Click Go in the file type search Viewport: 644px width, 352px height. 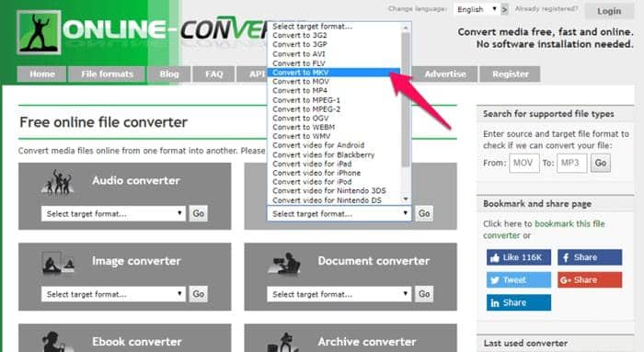click(x=601, y=163)
